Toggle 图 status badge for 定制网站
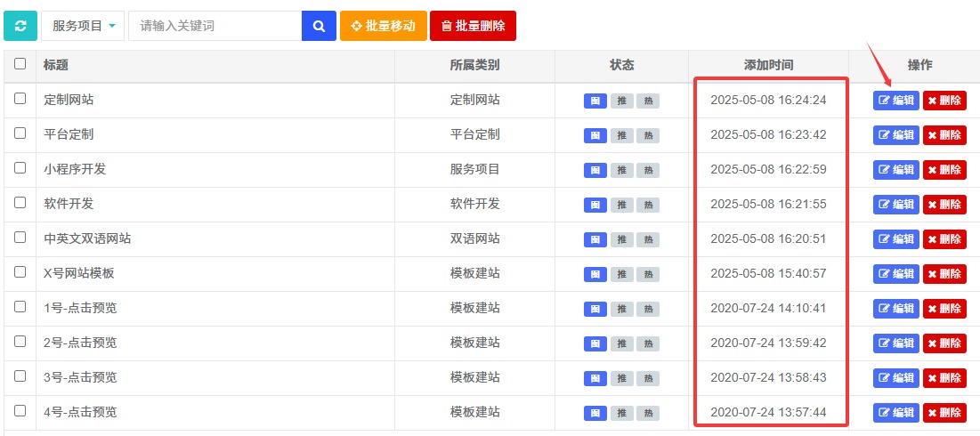 pyautogui.click(x=595, y=101)
